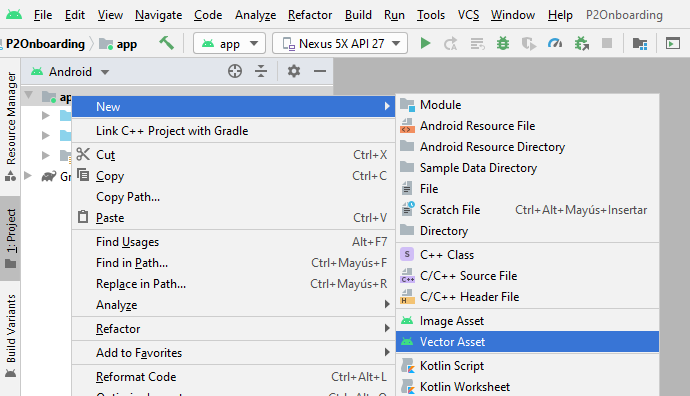Create a new Module
Screen dimensions: 690x396
527,105
